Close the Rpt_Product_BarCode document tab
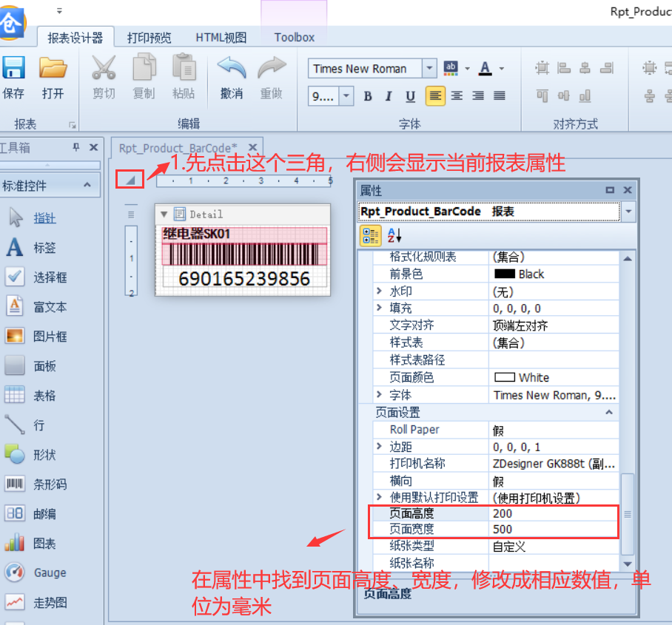Image resolution: width=672 pixels, height=625 pixels. pos(253,147)
